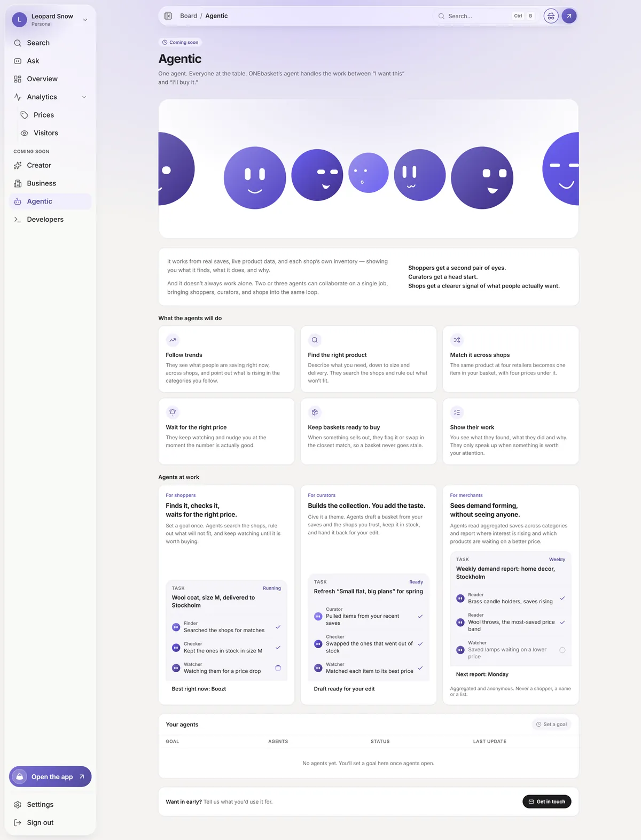Click LAST UPDATE column header
The height and width of the screenshot is (840, 641).
pyautogui.click(x=490, y=742)
